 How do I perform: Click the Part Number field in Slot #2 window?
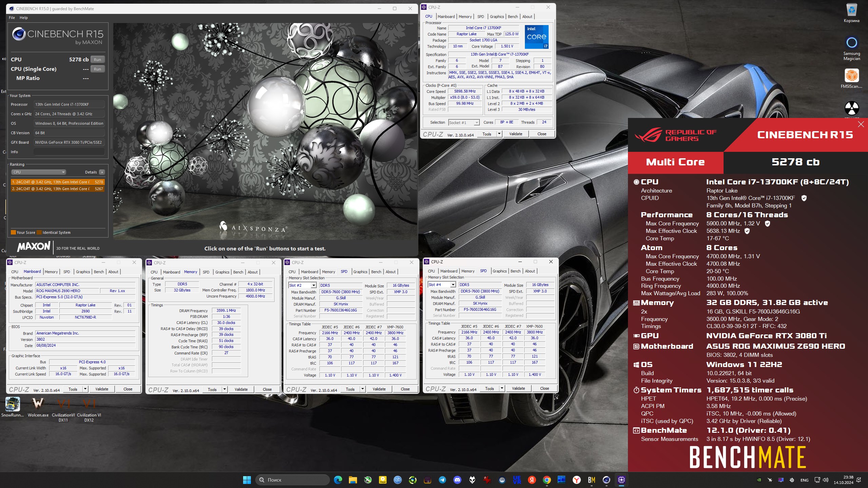click(340, 310)
